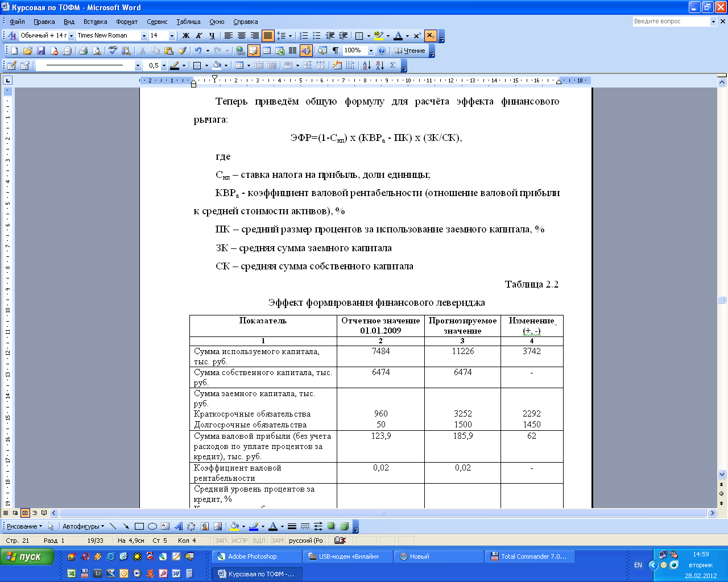Toggle the ИСПР track changes indicator
This screenshot has height=582, width=728.
(240, 541)
